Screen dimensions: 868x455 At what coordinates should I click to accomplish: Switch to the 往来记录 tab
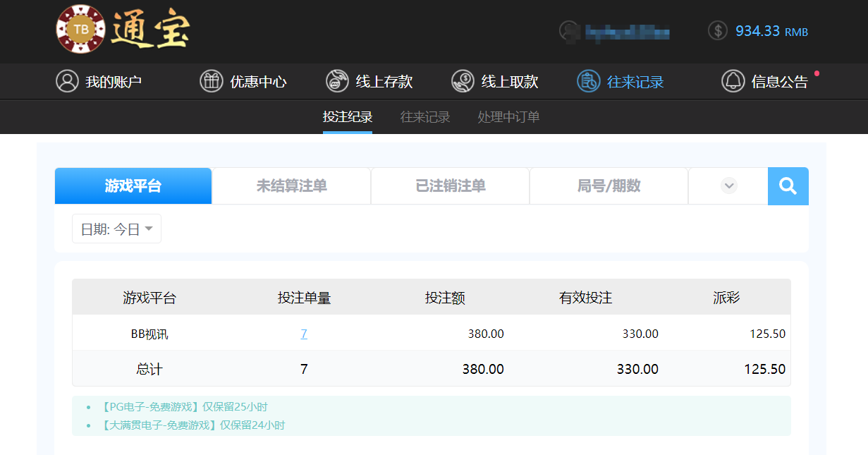(424, 117)
